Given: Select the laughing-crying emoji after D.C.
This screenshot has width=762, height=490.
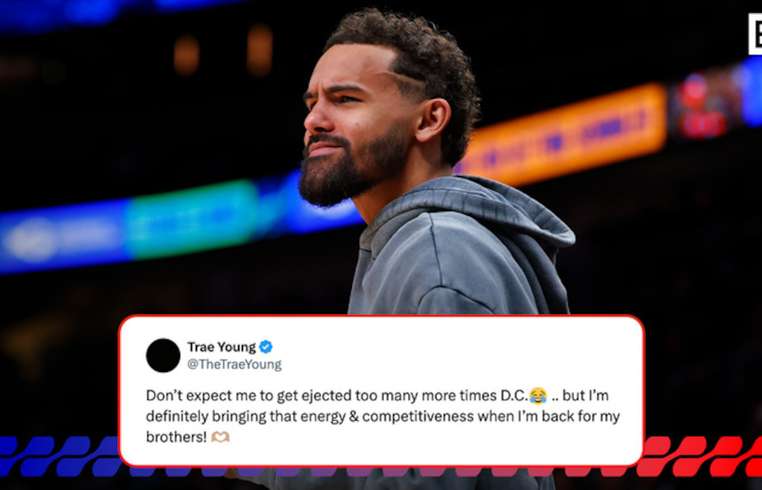Looking at the screenshot, I should 538,396.
